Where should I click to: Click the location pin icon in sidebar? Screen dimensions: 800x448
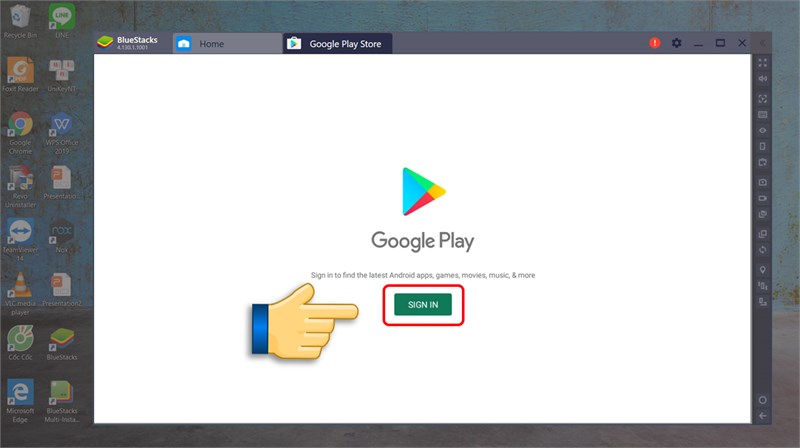click(763, 269)
